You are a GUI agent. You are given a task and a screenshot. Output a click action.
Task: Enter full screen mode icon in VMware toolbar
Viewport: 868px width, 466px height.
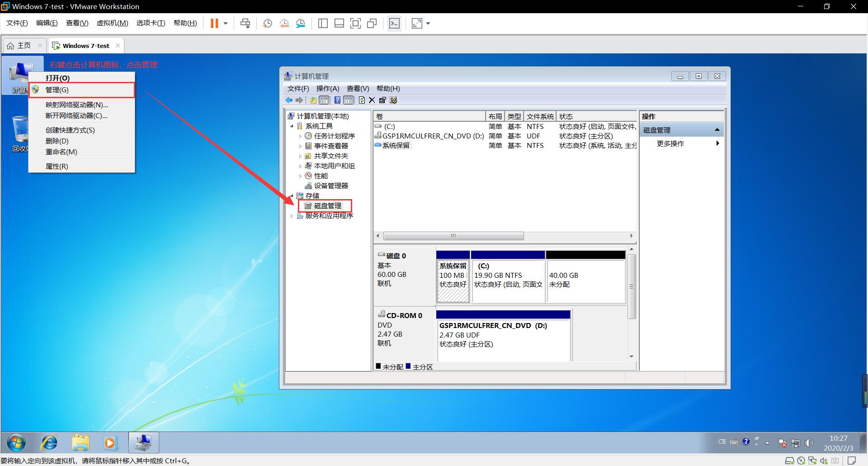[x=355, y=23]
